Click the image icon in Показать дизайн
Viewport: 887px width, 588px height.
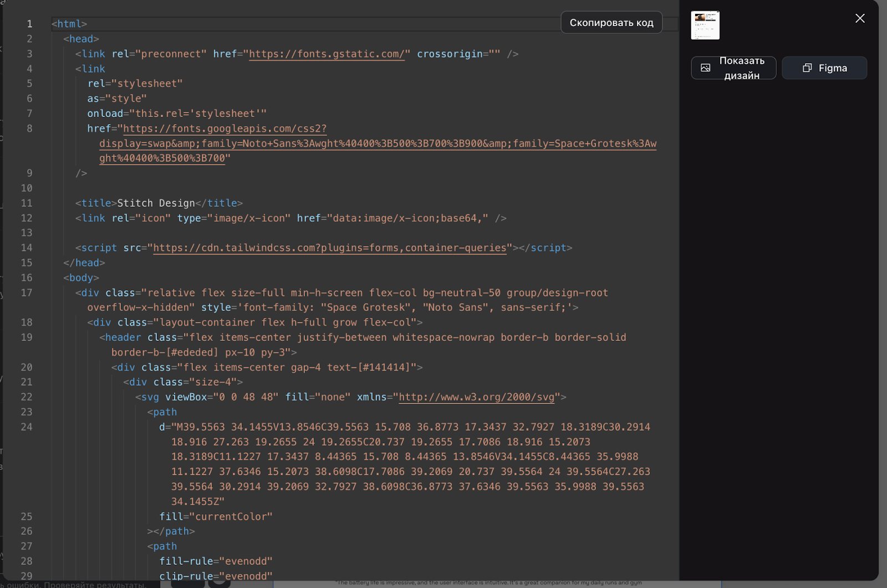[705, 68]
